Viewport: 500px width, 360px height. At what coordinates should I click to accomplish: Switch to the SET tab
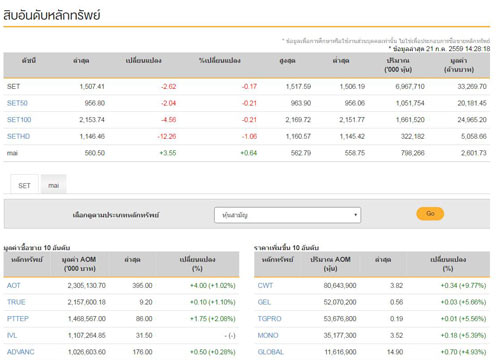pyautogui.click(x=24, y=185)
